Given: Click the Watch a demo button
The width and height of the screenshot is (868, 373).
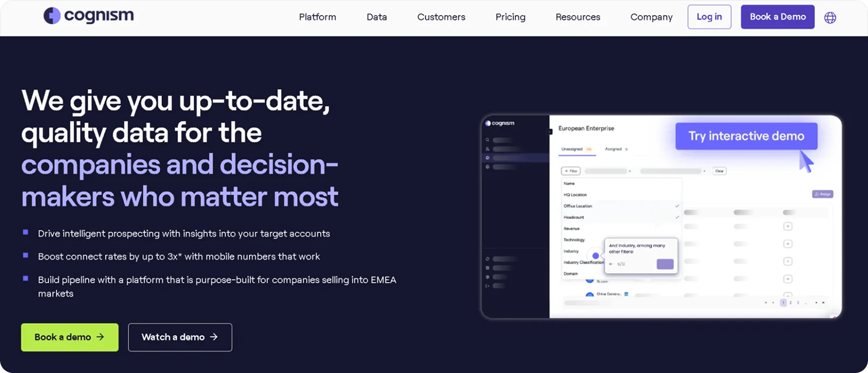Looking at the screenshot, I should [x=180, y=337].
